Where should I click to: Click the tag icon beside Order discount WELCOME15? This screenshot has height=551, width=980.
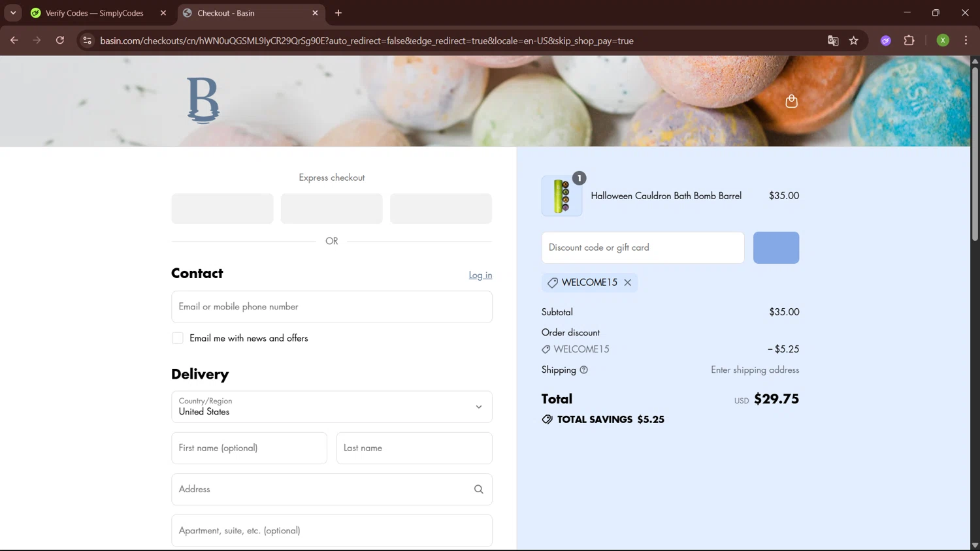pyautogui.click(x=546, y=350)
